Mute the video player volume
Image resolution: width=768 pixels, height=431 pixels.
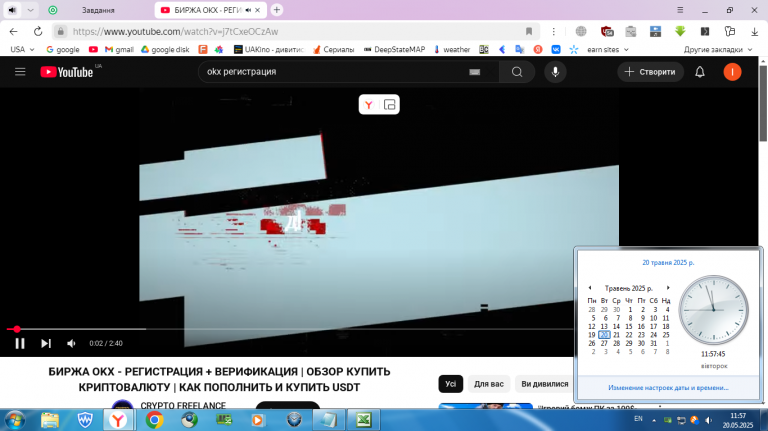(x=72, y=343)
